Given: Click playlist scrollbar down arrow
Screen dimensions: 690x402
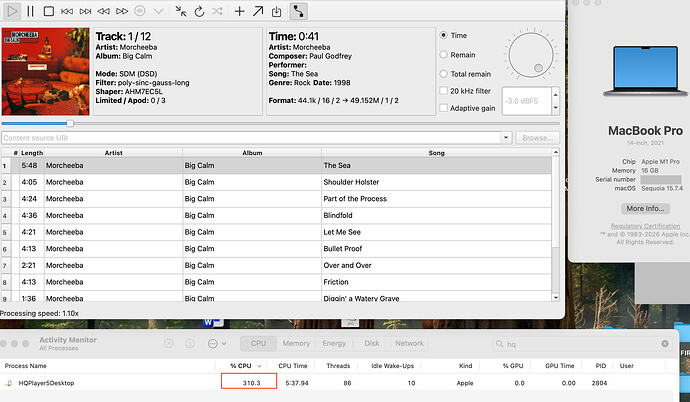Looking at the screenshot, I should coord(556,297).
